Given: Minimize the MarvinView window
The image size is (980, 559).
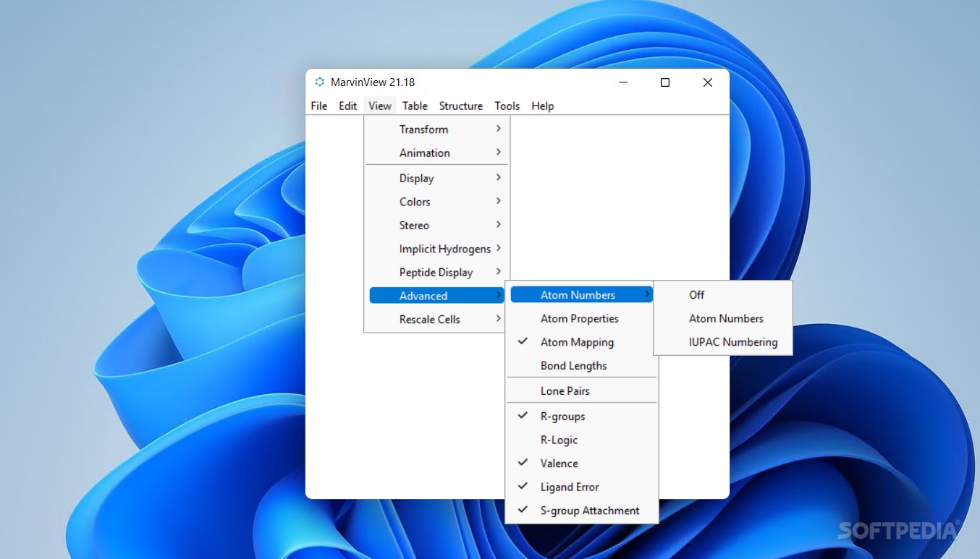Looking at the screenshot, I should tap(622, 82).
